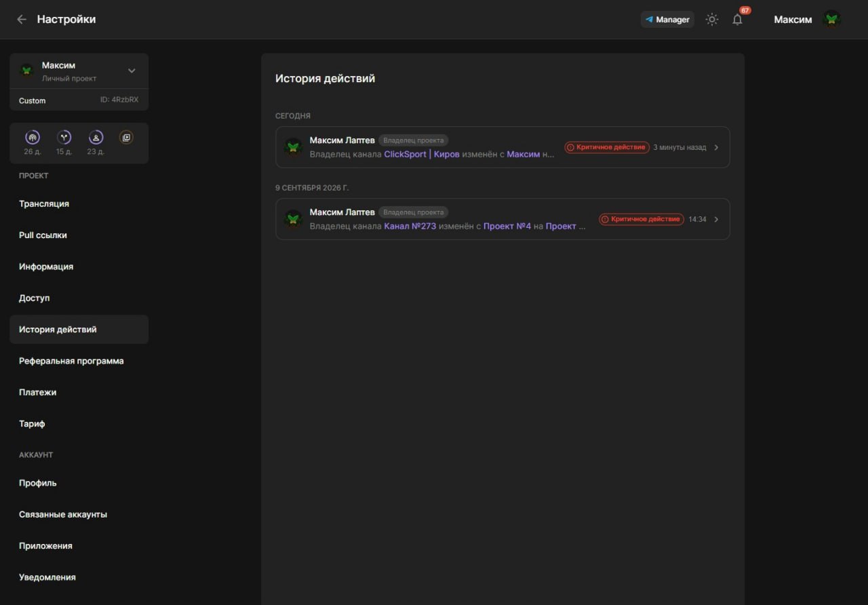Click the video library ring icon
868x605 pixels.
[x=126, y=138]
